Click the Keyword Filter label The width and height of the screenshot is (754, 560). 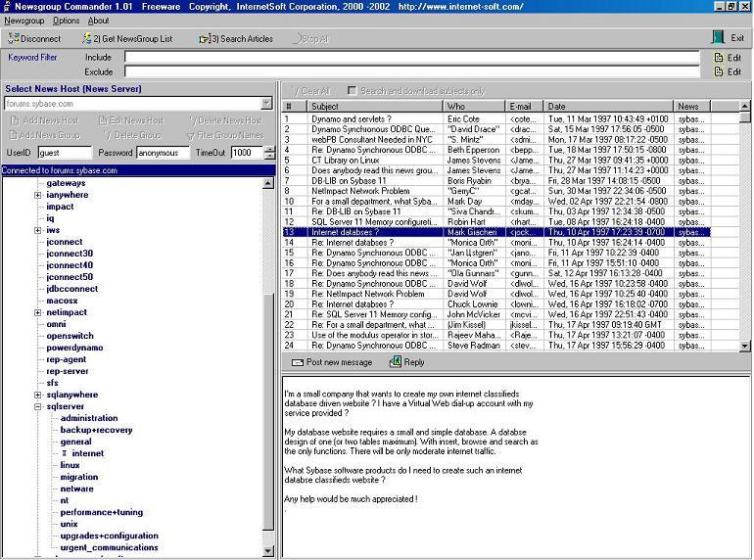point(32,57)
